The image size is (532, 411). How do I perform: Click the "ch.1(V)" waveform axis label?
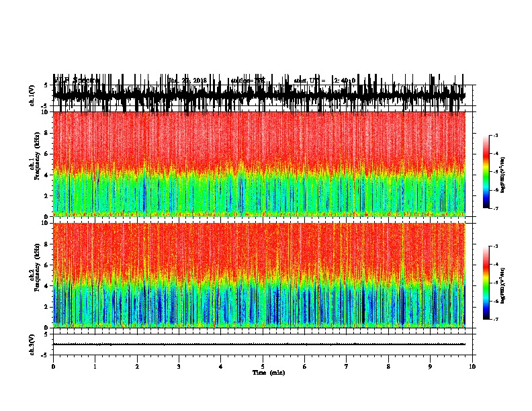32,95
